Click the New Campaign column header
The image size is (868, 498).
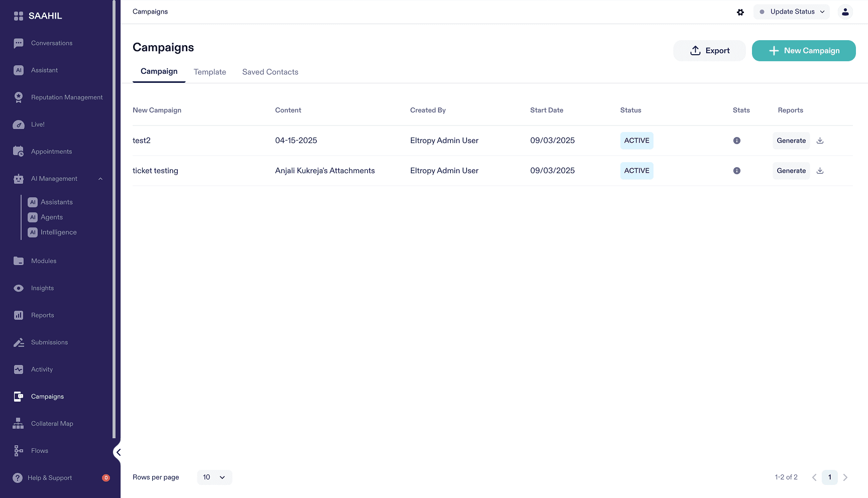157,110
